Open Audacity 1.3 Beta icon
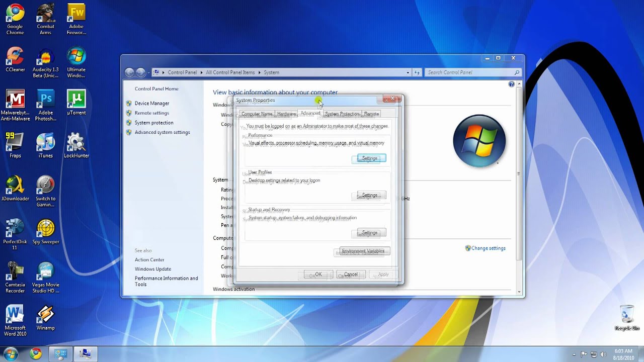644x362 pixels. pyautogui.click(x=45, y=62)
